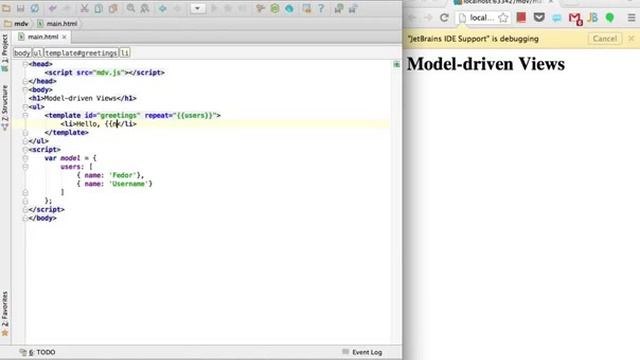Click the Run play icon in IDE toolbar
The width and height of the screenshot is (640, 360).
point(214,8)
